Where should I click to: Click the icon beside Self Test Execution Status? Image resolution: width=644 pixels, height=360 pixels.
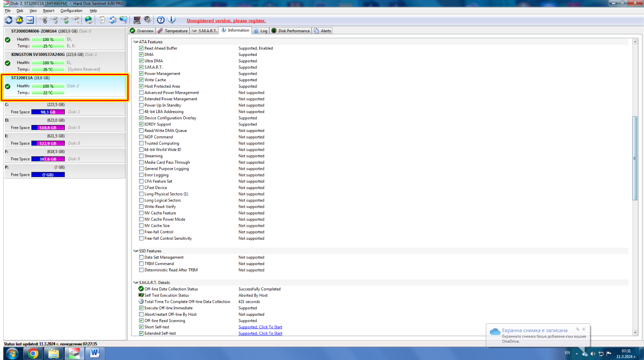[x=141, y=295]
